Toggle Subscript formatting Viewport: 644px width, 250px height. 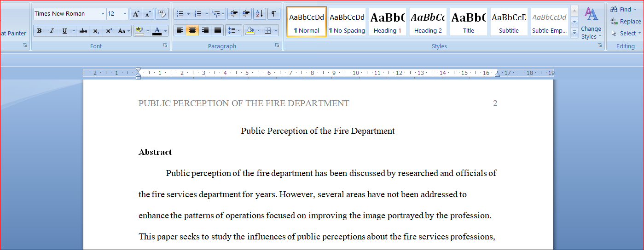click(96, 31)
